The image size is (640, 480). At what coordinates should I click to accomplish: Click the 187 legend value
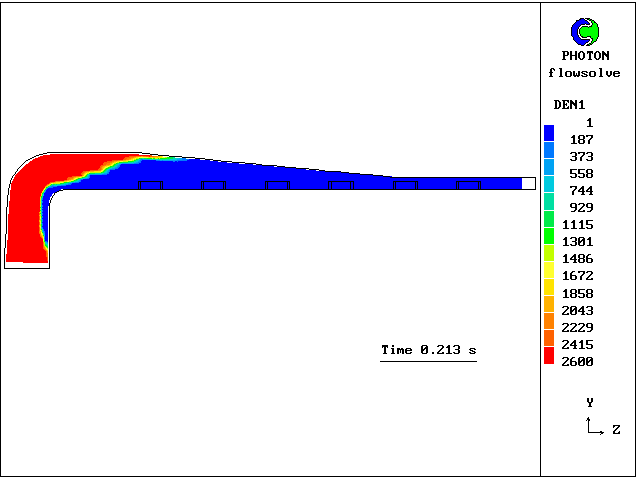tap(581, 139)
